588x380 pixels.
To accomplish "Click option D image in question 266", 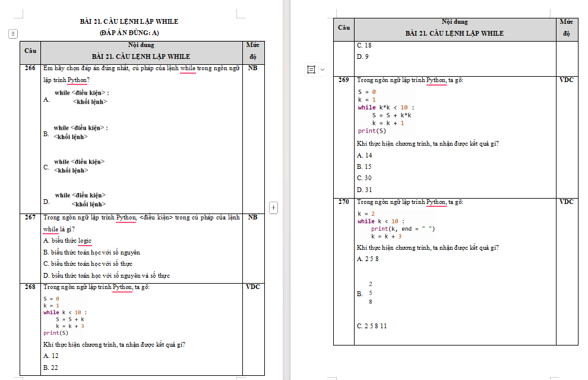I will click(x=80, y=199).
